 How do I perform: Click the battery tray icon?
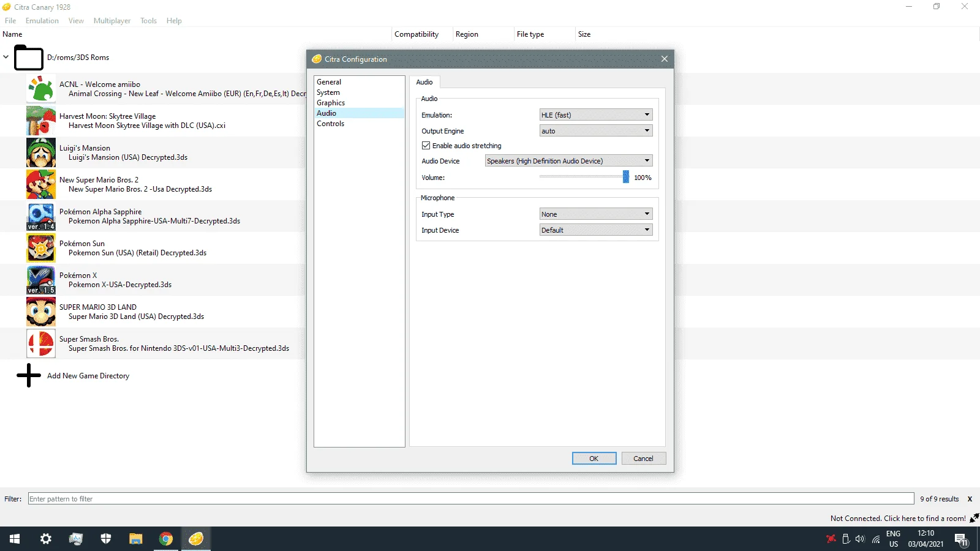click(846, 539)
